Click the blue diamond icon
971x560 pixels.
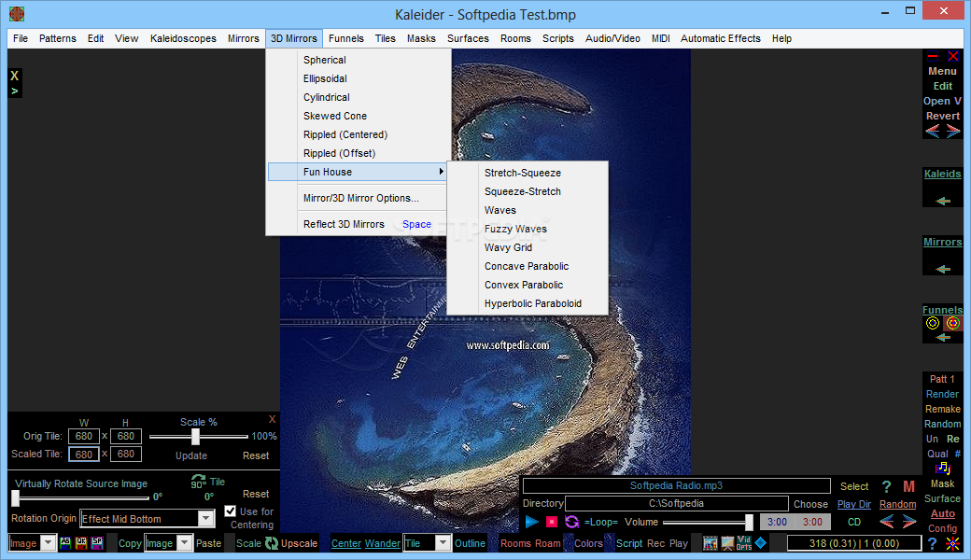coord(760,542)
